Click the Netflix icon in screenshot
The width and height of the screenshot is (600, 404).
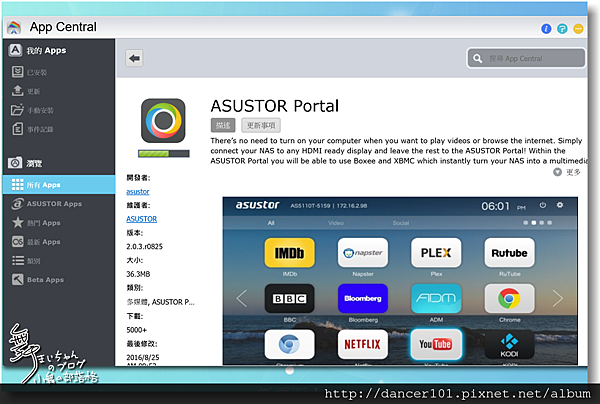click(x=363, y=344)
